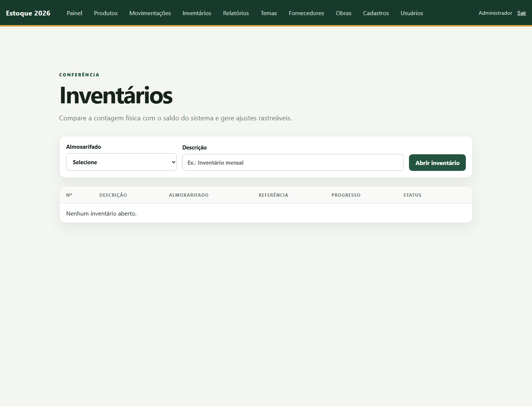Navigate to Usuários
The height and width of the screenshot is (406, 532).
[x=412, y=13]
